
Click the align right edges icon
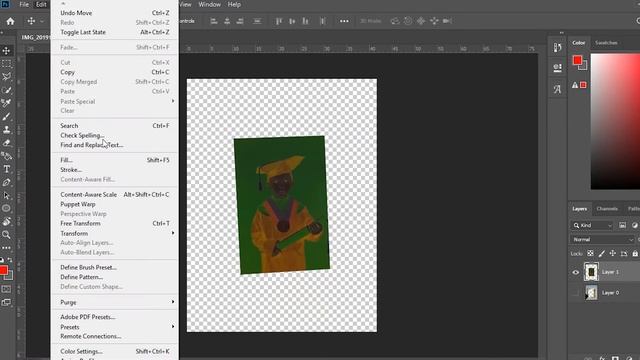(x=240, y=21)
